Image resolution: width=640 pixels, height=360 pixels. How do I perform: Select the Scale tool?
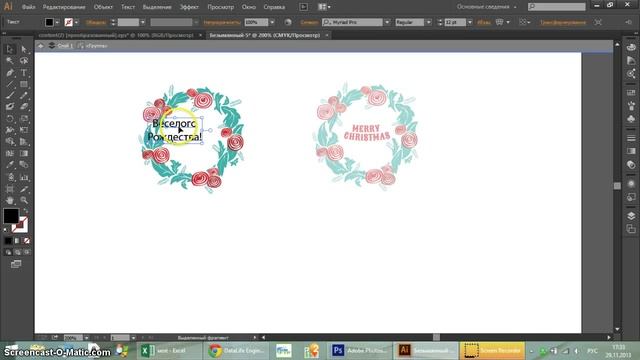pos(24,119)
